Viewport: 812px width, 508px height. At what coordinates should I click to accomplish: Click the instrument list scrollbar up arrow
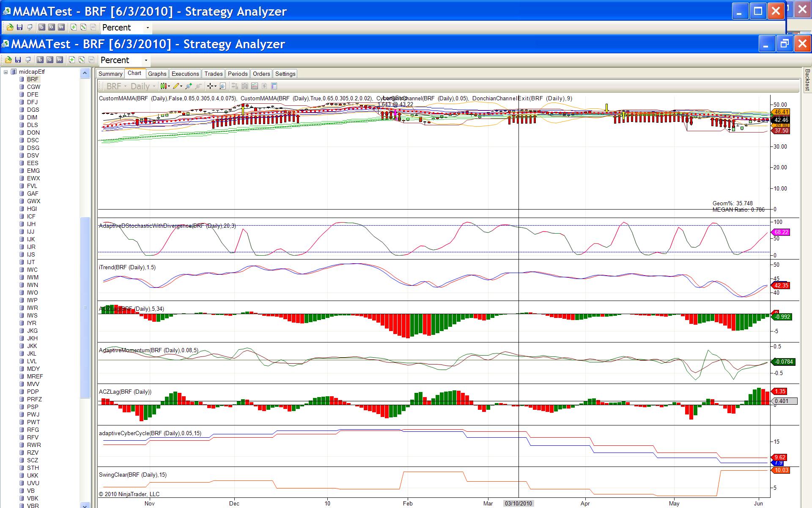coord(85,73)
